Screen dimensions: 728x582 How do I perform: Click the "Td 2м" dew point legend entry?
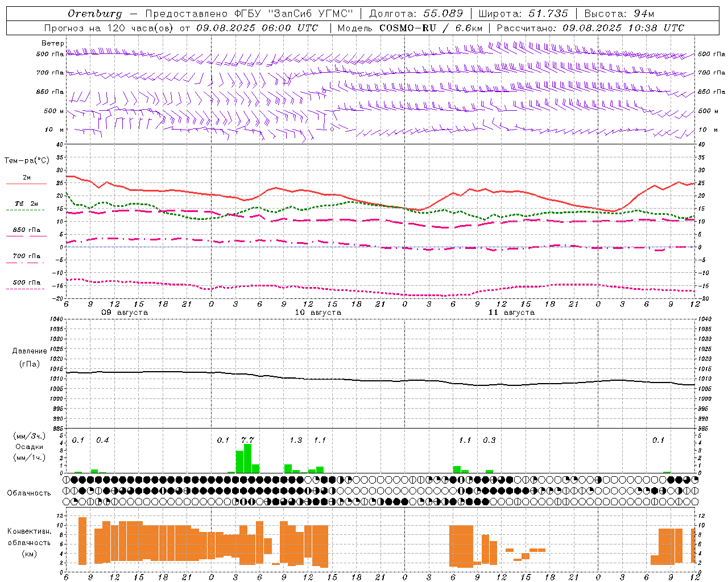click(x=26, y=203)
